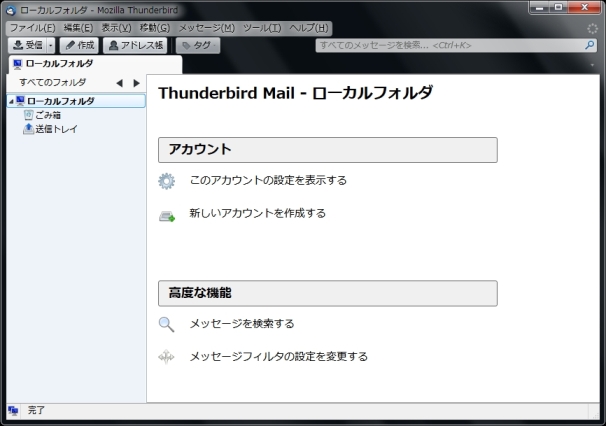Select the ローカルフォルダ tab
Screen dimensions: 606x426
[x=95, y=64]
